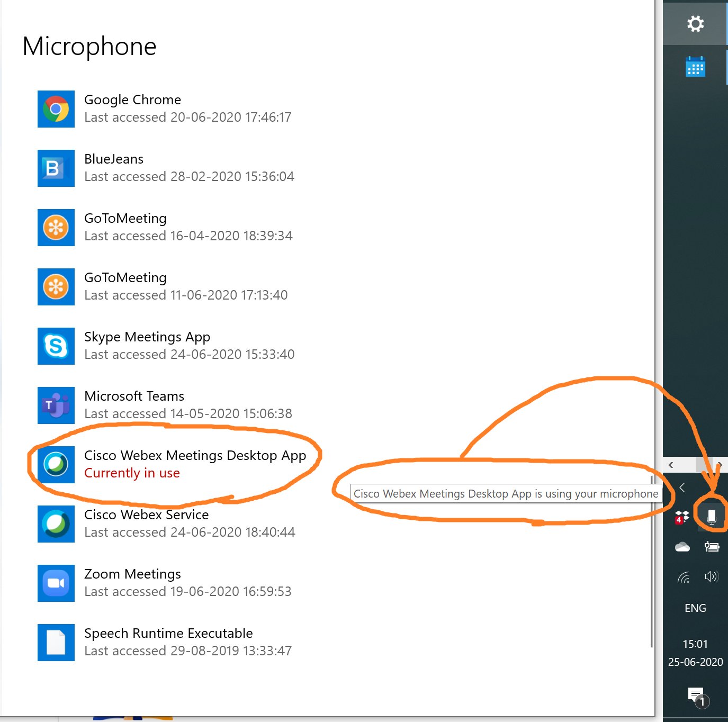
Task: Click the Dropbox tray icon
Action: click(682, 517)
